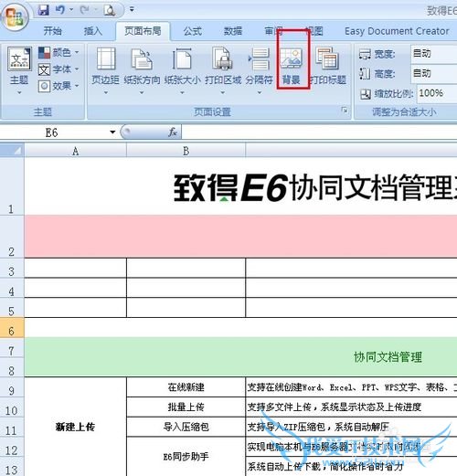Expand the arrow under 页边距
The image size is (457, 476).
point(106,92)
